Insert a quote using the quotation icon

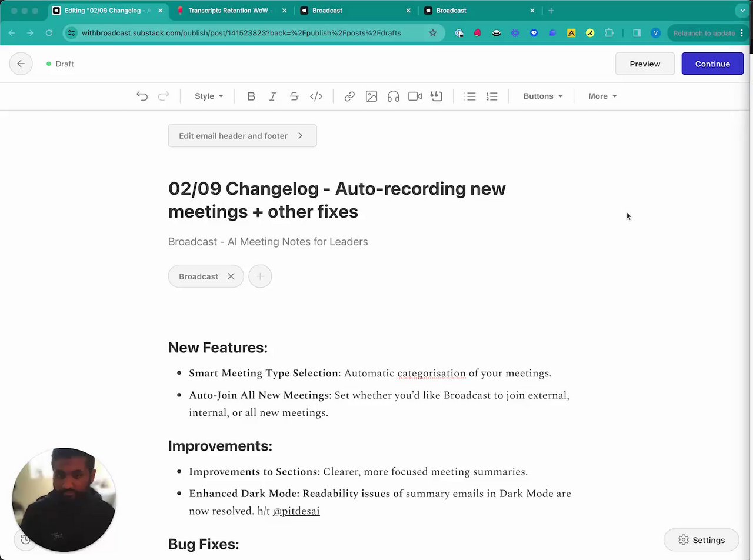click(436, 96)
